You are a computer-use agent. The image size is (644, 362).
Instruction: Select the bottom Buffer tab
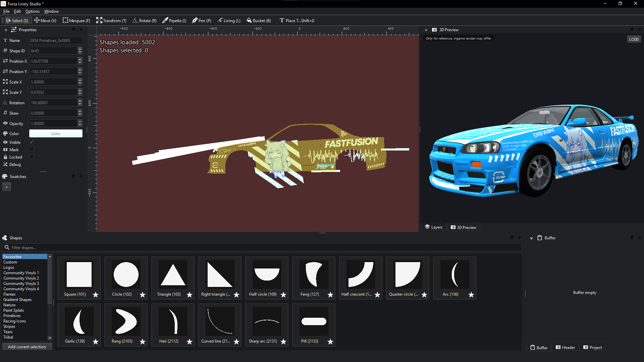(x=539, y=348)
